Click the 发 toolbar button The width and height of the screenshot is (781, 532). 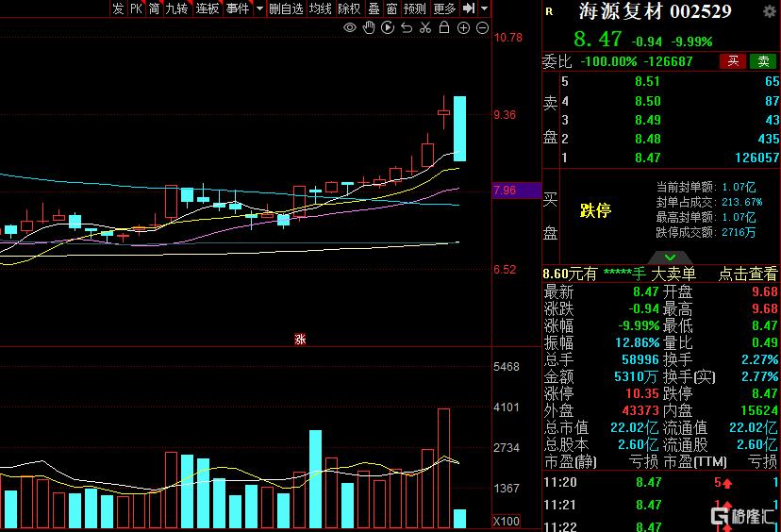tap(118, 8)
